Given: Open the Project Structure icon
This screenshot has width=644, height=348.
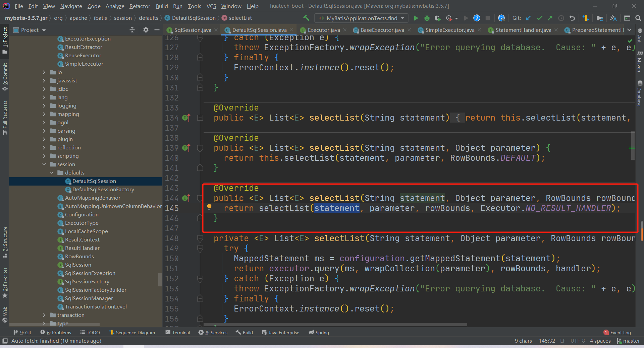Looking at the screenshot, I should click(600, 18).
